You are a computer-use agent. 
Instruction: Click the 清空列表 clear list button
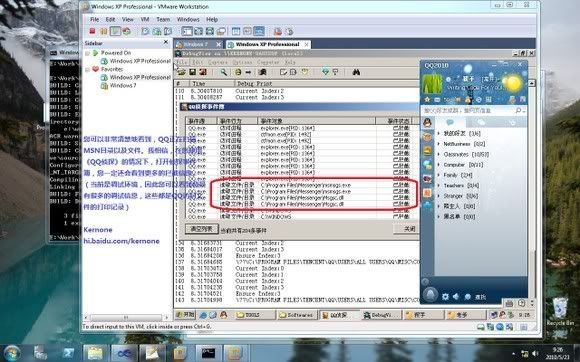pyautogui.click(x=202, y=229)
